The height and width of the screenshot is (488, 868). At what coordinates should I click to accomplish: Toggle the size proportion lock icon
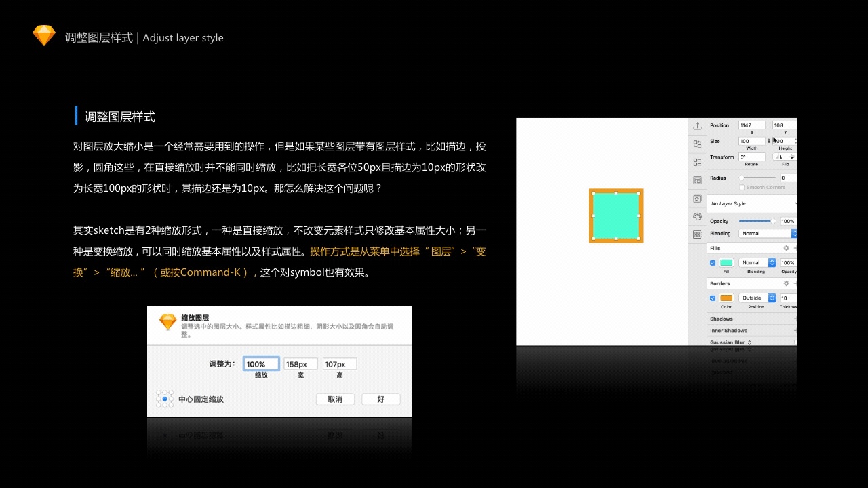[x=769, y=141]
